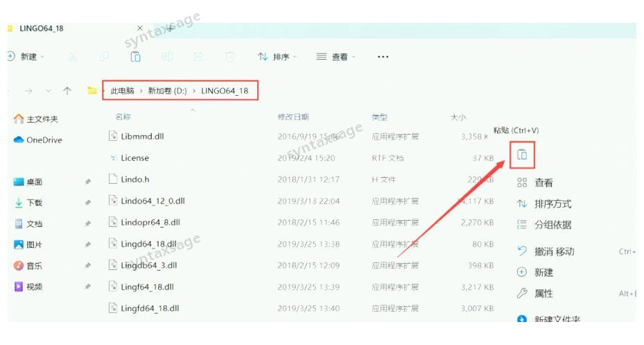This screenshot has width=644, height=345.
Task: Click the copy icon in toolbar
Action: [105, 56]
